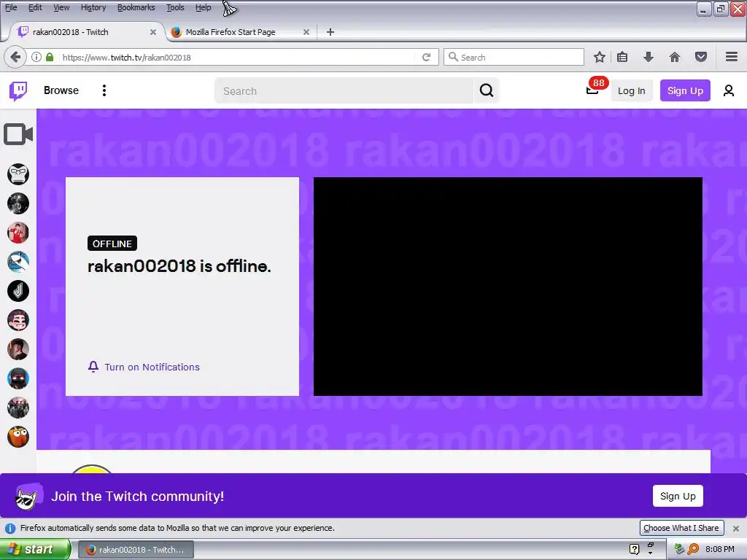Click the 'rakan002018 is offline.' heading
The width and height of the screenshot is (747, 560).
(179, 266)
